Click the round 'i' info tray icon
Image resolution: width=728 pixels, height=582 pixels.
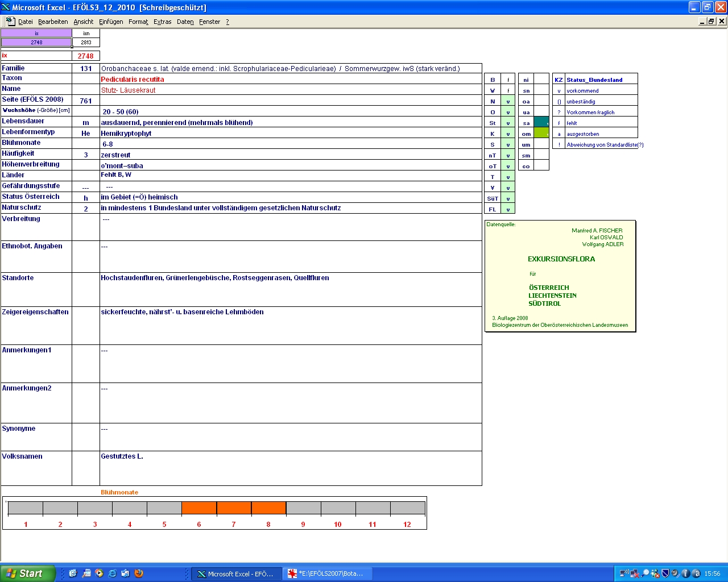(685, 573)
